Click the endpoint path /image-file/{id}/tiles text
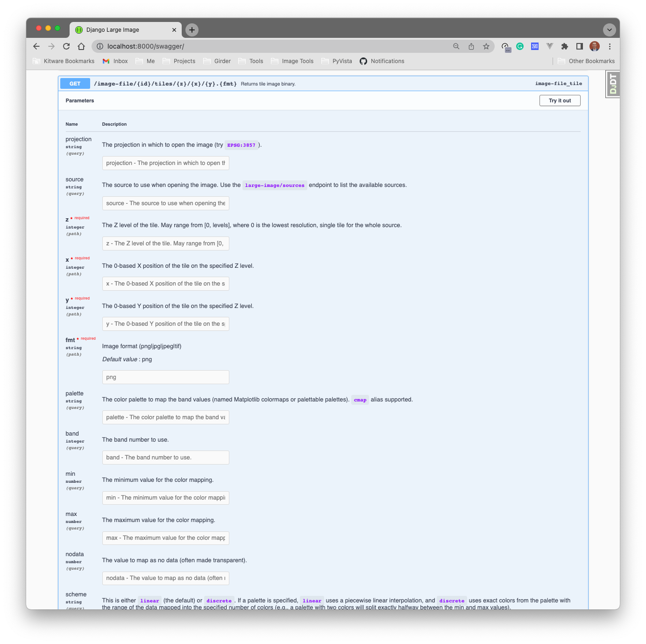Image resolution: width=646 pixels, height=644 pixels. pyautogui.click(x=165, y=84)
